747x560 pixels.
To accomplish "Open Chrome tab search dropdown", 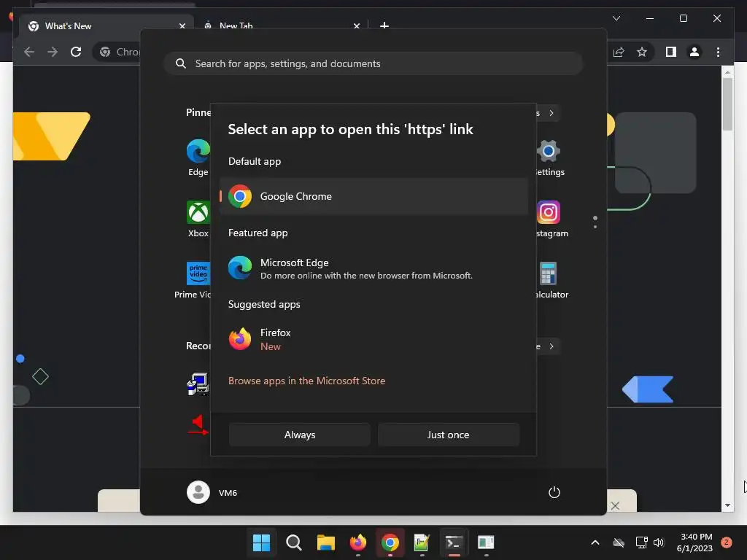I will coord(616,18).
